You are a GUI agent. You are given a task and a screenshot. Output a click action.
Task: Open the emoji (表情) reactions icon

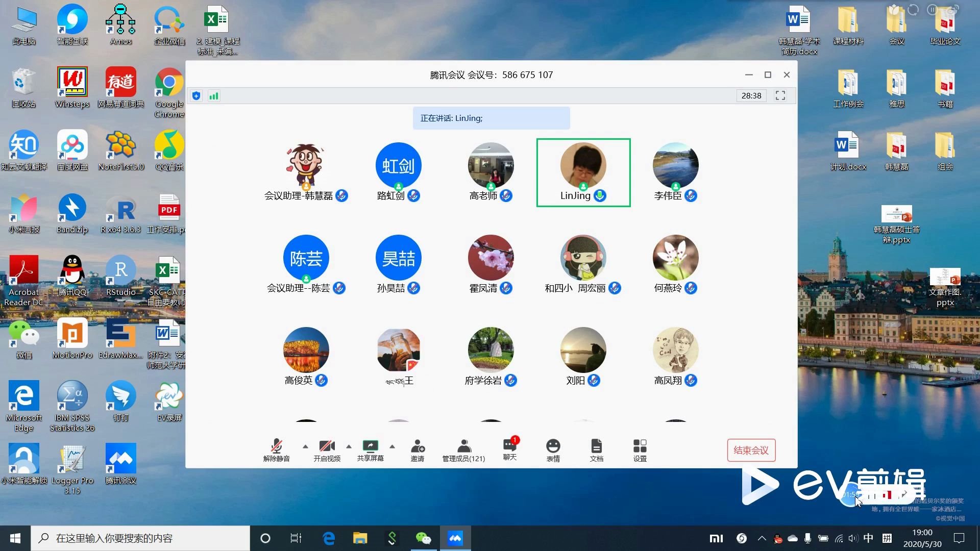(x=553, y=449)
